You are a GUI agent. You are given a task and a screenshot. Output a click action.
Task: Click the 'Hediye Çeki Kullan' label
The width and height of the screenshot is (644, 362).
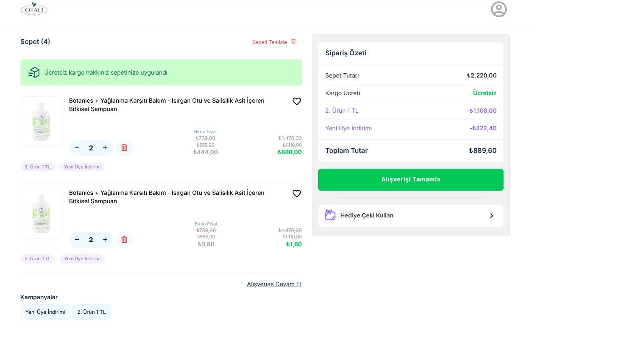tap(367, 215)
